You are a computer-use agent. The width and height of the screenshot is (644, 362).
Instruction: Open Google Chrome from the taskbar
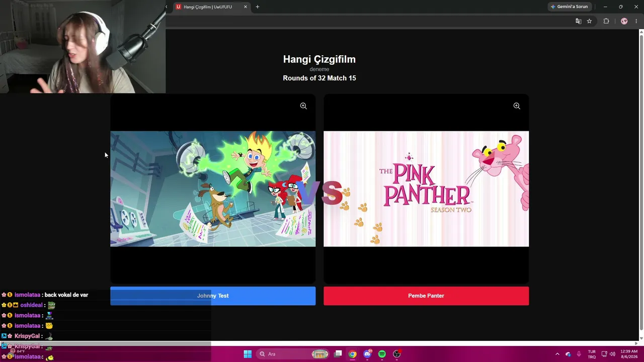[x=353, y=354]
